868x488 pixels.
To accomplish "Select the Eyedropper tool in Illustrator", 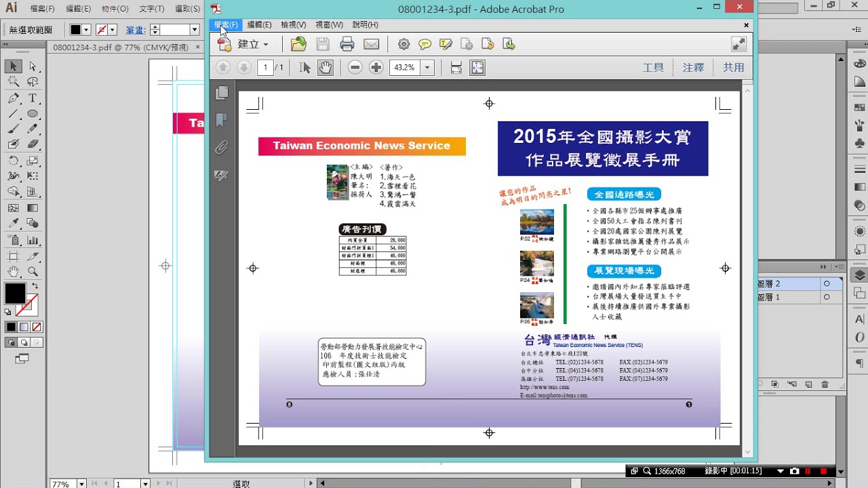I will click(x=13, y=224).
